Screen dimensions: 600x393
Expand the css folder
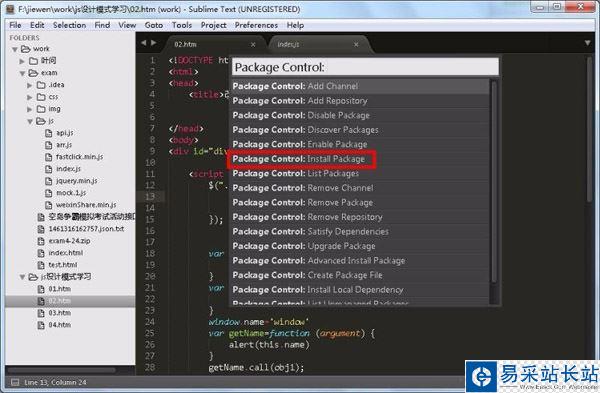(29, 98)
